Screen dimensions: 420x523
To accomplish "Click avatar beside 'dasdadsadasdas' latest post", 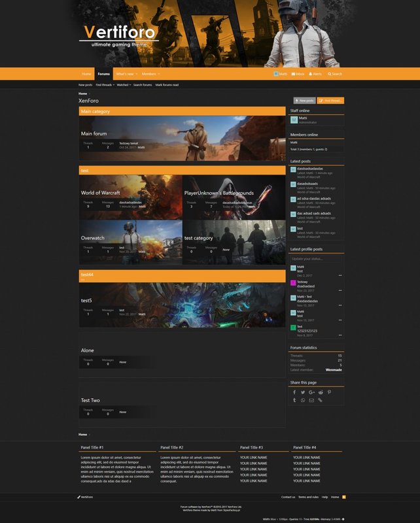I will coord(293,169).
